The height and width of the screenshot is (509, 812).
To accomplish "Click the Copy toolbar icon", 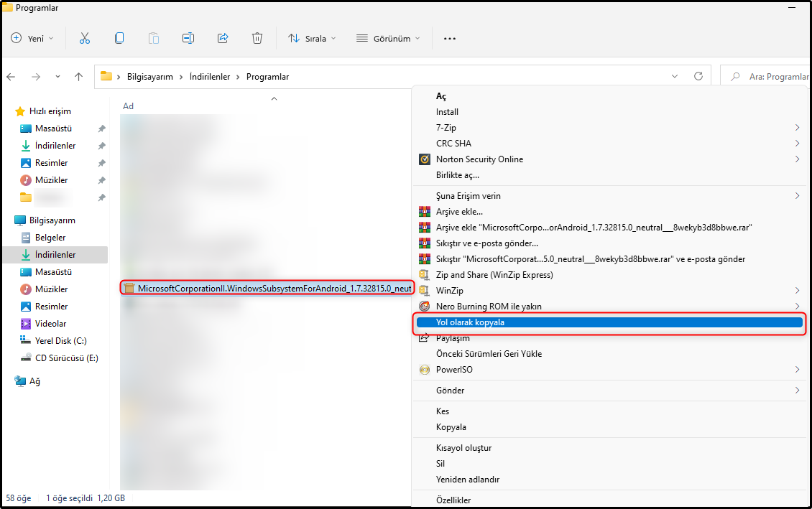I will pos(119,38).
